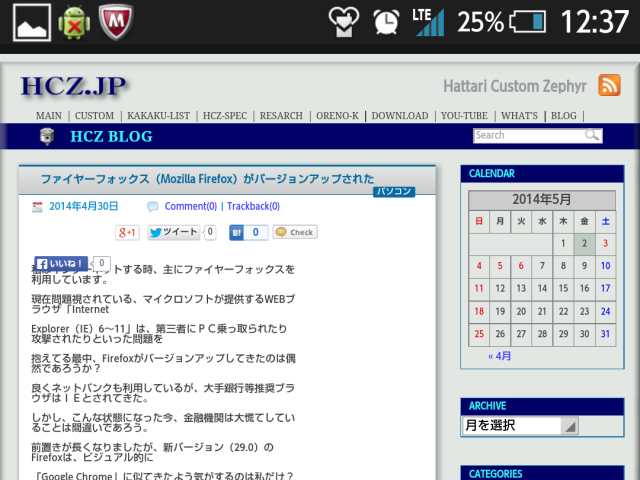Open the Trackback(0) link
This screenshot has width=640, height=480.
(253, 206)
